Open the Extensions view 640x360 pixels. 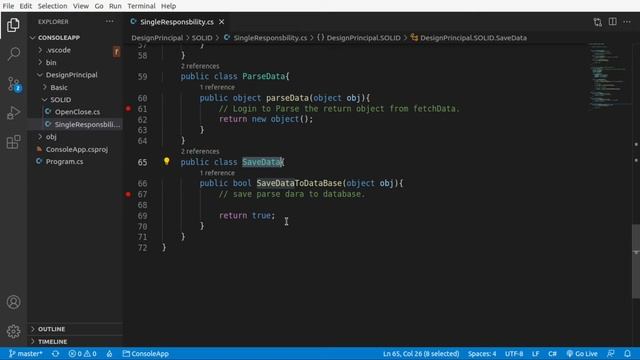pyautogui.click(x=13, y=142)
